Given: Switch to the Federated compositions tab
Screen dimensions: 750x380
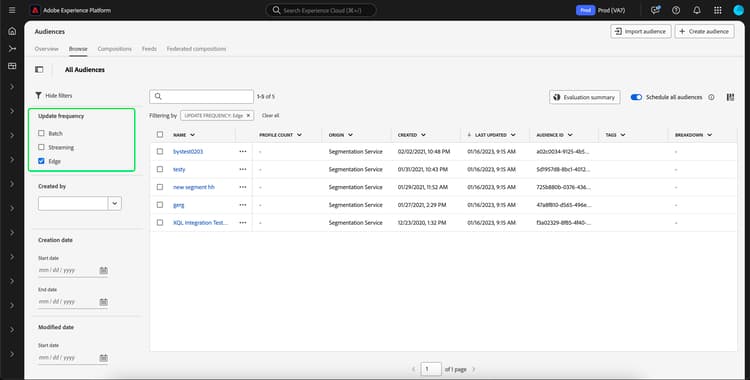Looking at the screenshot, I should [196, 49].
